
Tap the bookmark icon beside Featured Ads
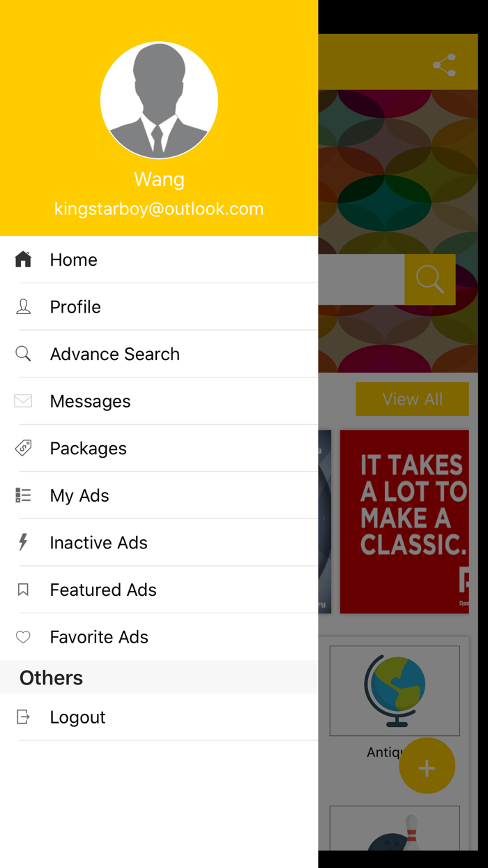[23, 590]
